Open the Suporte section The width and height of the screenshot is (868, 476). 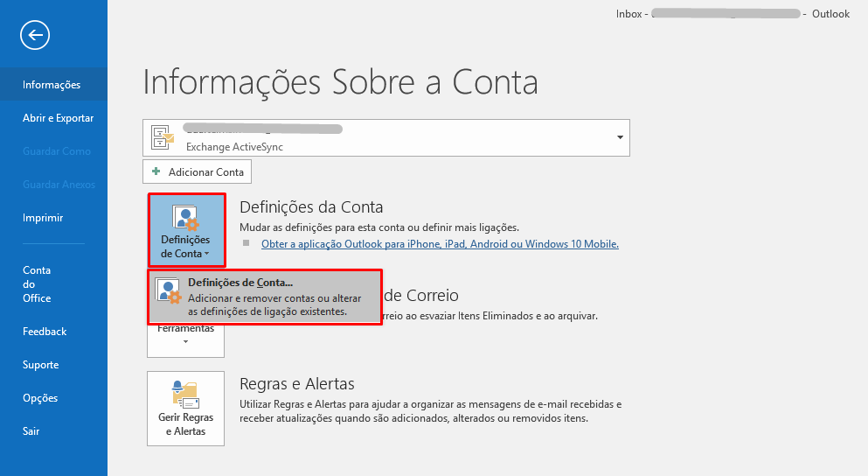pyautogui.click(x=41, y=365)
